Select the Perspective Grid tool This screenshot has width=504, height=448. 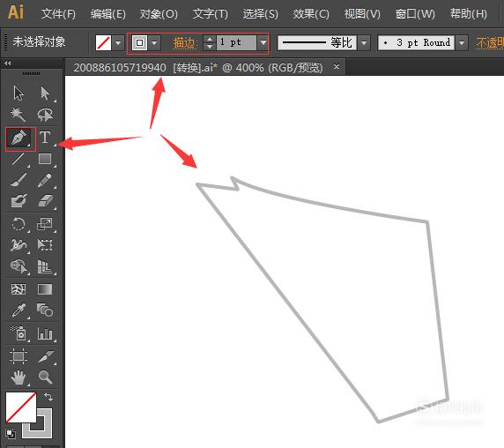point(45,266)
